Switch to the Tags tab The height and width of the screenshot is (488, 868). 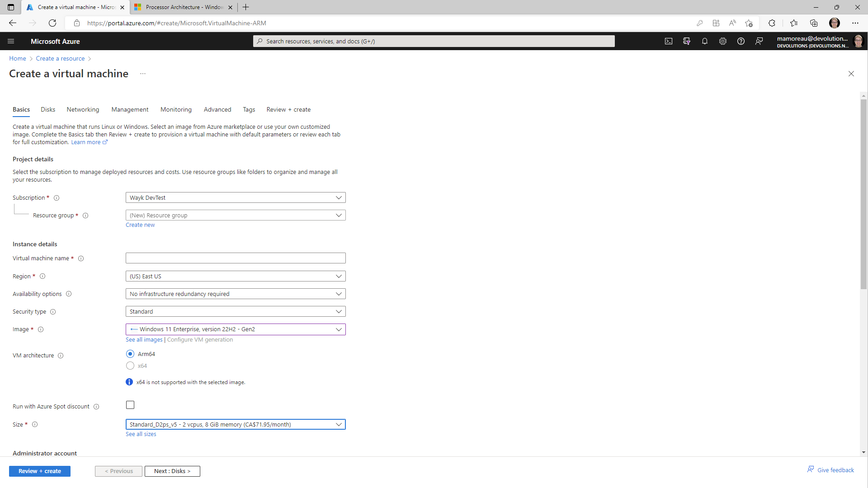(x=249, y=110)
